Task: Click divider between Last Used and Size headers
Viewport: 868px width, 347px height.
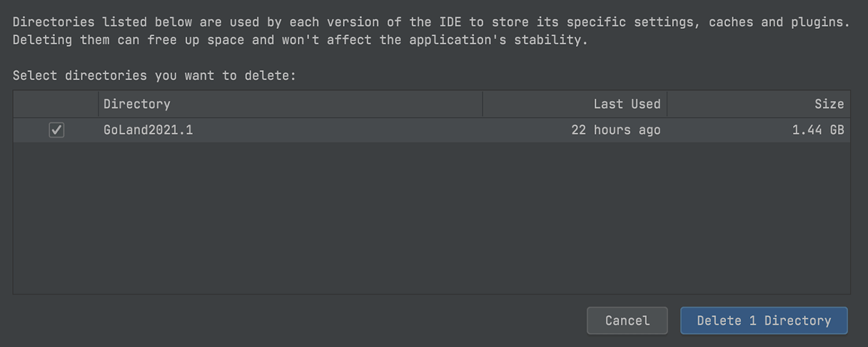Action: tap(667, 104)
